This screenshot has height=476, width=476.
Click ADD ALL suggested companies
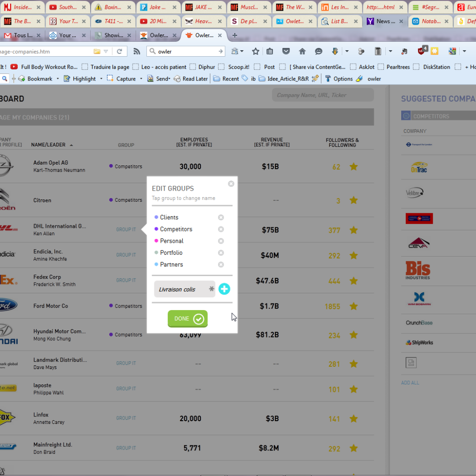pyautogui.click(x=410, y=383)
